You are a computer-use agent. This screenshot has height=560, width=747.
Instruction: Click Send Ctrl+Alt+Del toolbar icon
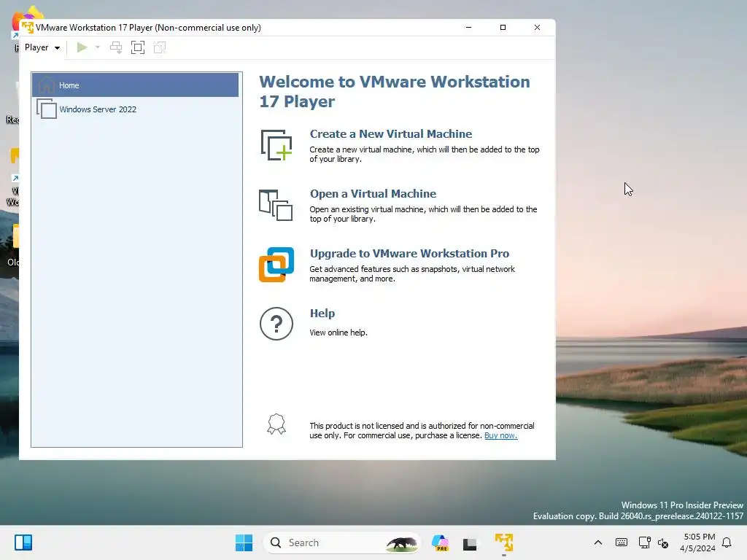click(116, 47)
